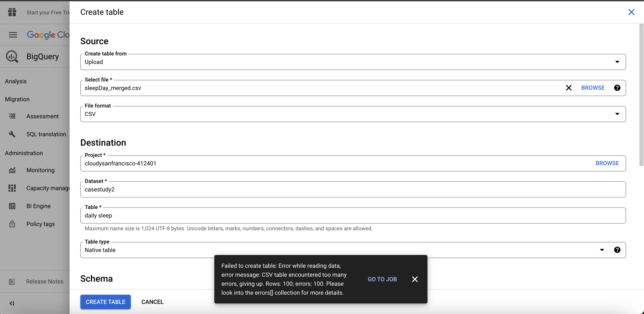Open the Assessment migration tool
This screenshot has width=644, height=314.
[42, 116]
